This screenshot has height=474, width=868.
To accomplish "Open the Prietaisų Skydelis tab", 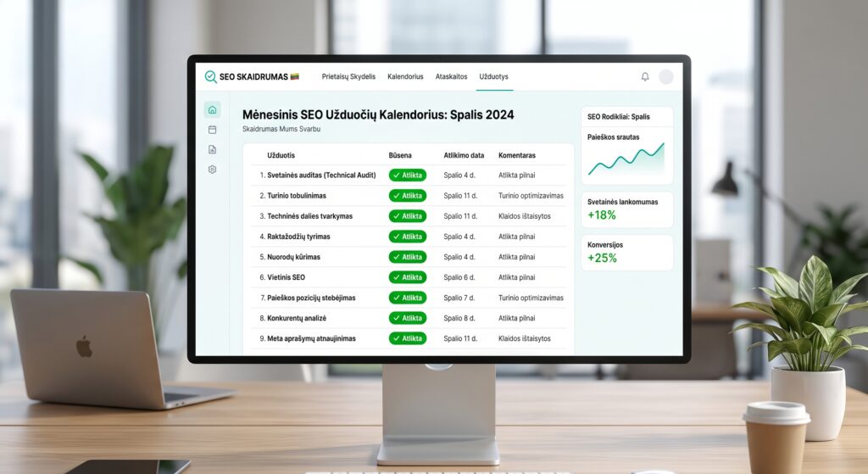I will coord(348,76).
